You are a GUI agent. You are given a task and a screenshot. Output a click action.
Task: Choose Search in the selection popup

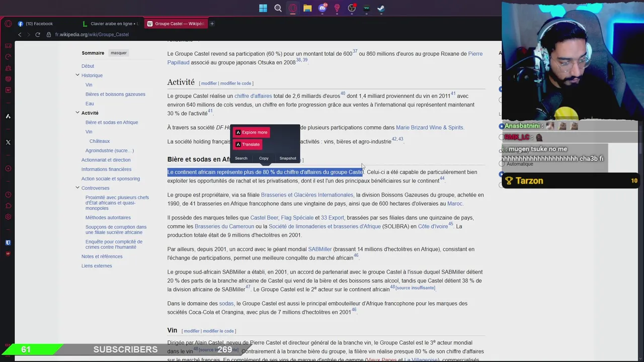pyautogui.click(x=241, y=158)
